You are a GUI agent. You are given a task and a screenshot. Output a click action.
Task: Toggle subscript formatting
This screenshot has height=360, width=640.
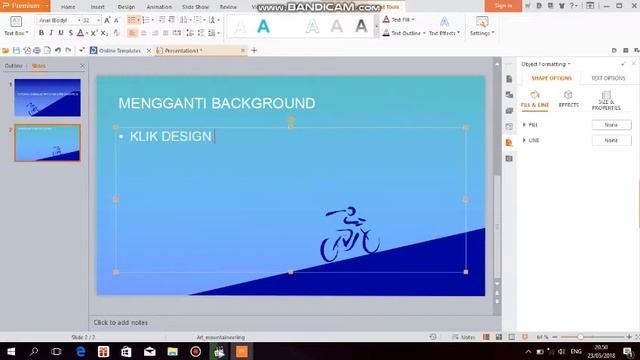(x=104, y=33)
